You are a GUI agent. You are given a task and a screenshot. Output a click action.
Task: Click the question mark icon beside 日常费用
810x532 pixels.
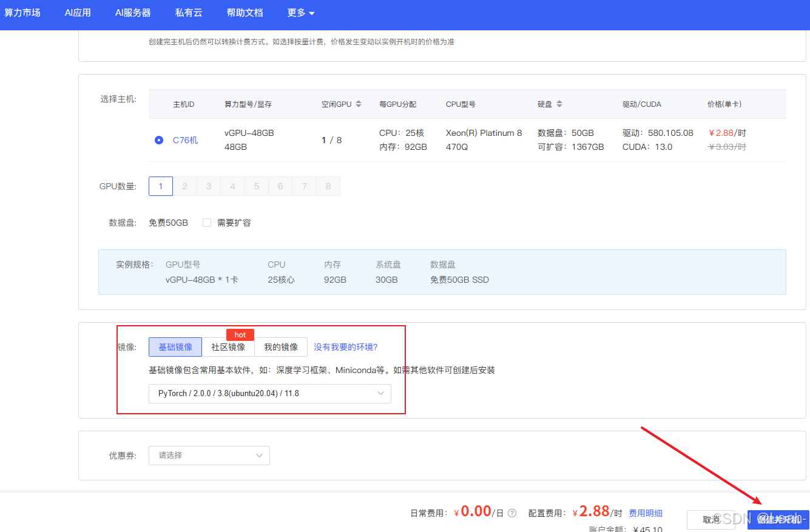coord(511,513)
